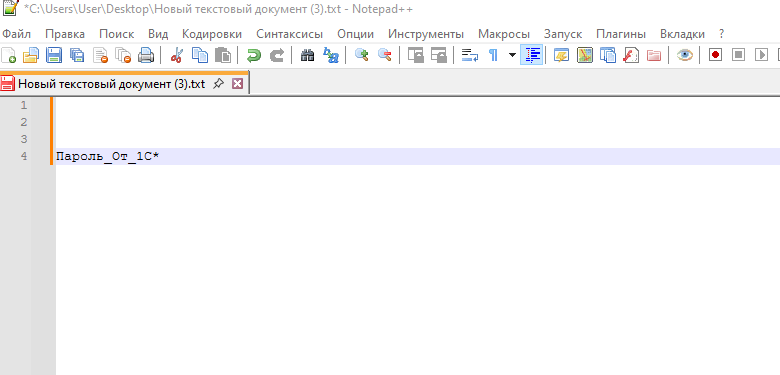Image resolution: width=780 pixels, height=375 pixels.
Task: Click on the text Пароль_От_1С* in line 4
Action: 107,157
